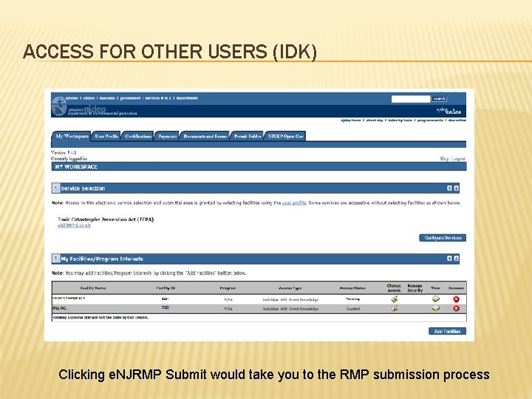The height and width of the screenshot is (399, 532).
Task: Click the Help link
Action: pos(444,158)
